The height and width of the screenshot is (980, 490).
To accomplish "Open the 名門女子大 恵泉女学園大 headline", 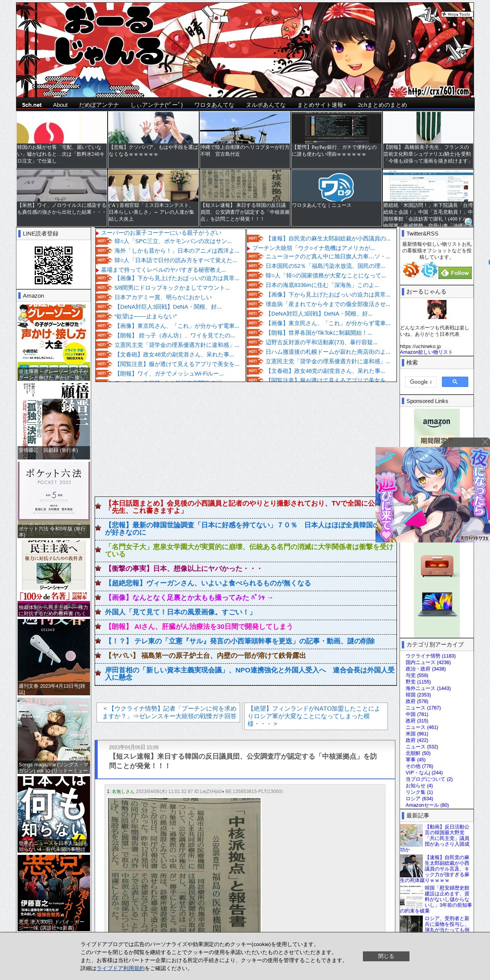I will [249, 550].
